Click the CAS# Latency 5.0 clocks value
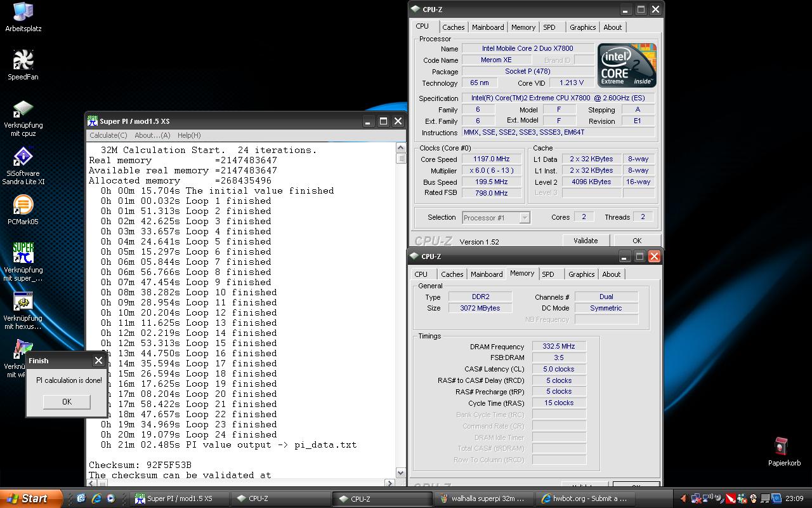This screenshot has height=508, width=812. pos(559,369)
